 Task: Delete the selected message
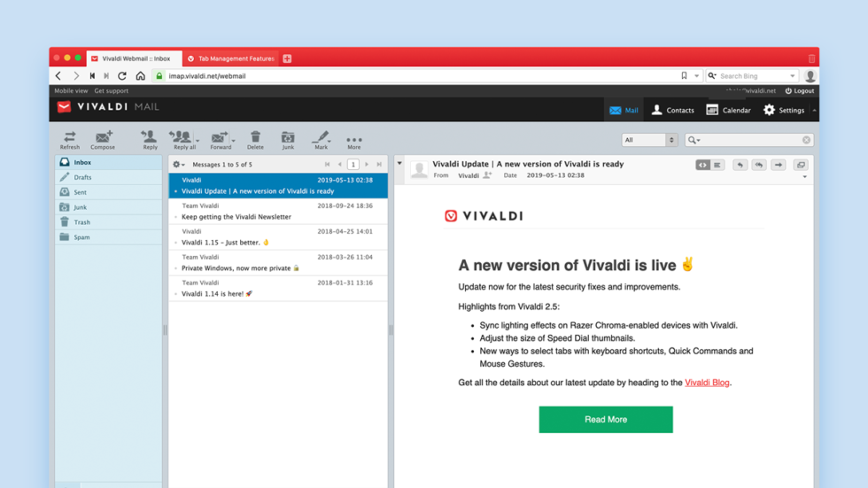click(255, 139)
